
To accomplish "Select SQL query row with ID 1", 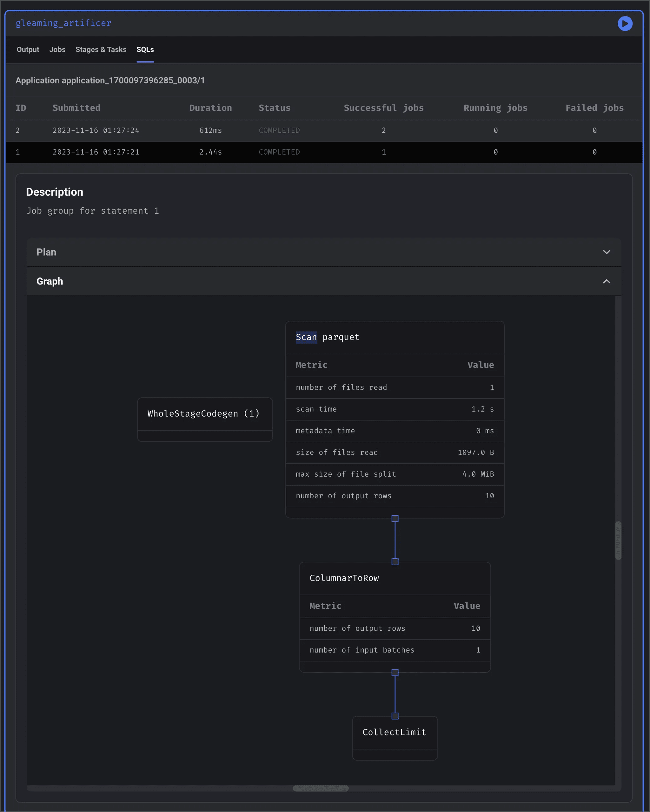I will [324, 152].
